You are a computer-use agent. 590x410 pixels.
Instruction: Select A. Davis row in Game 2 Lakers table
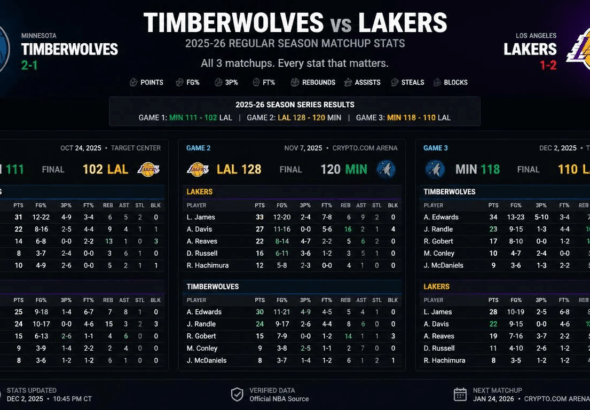(x=292, y=229)
